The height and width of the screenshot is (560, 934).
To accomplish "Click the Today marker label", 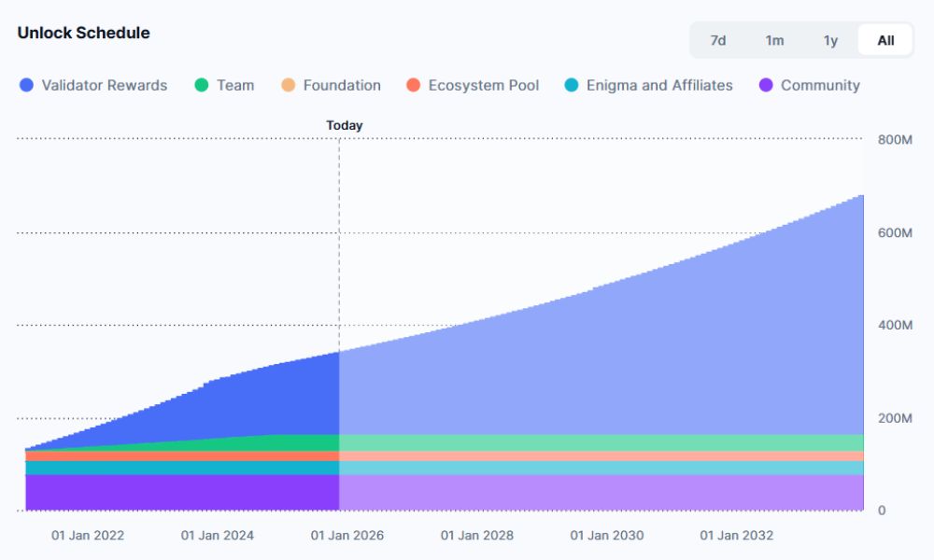I will click(x=344, y=125).
